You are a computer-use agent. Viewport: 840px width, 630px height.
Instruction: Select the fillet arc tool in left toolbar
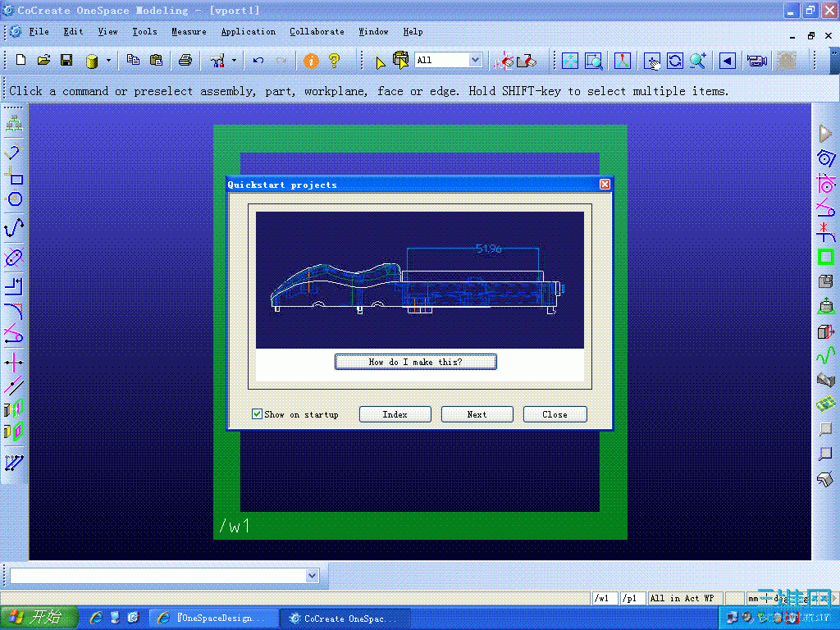point(14,311)
